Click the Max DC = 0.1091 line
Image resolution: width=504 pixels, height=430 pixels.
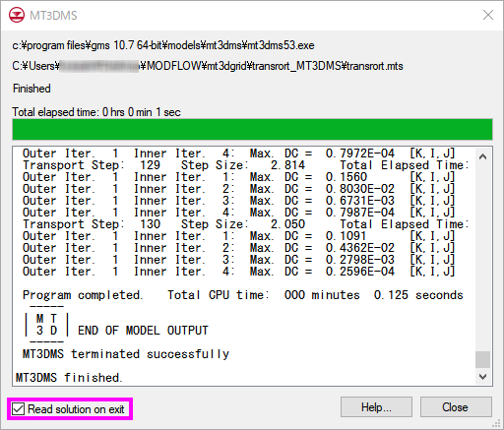[x=238, y=236]
